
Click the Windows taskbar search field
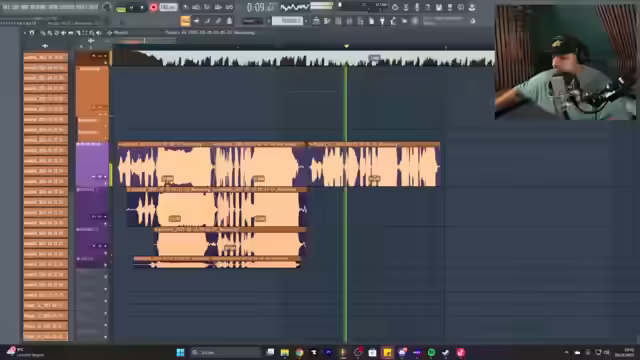point(225,352)
